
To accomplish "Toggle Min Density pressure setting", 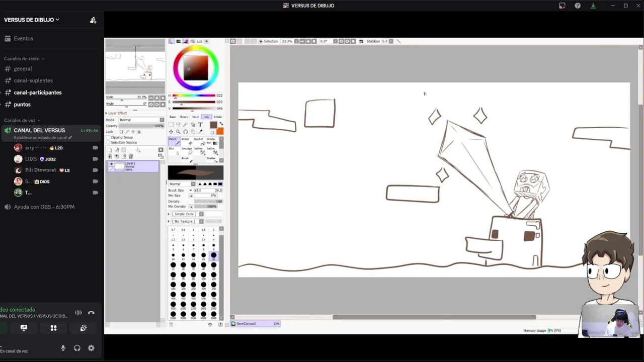I will [191, 206].
